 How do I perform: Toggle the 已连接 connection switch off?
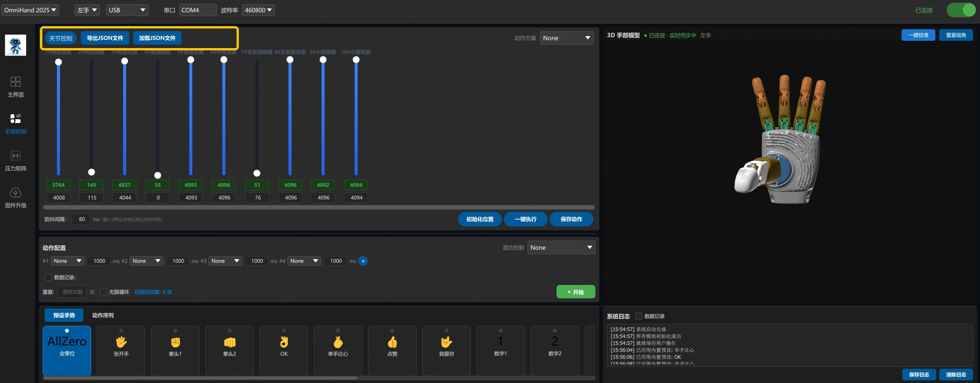(x=961, y=10)
